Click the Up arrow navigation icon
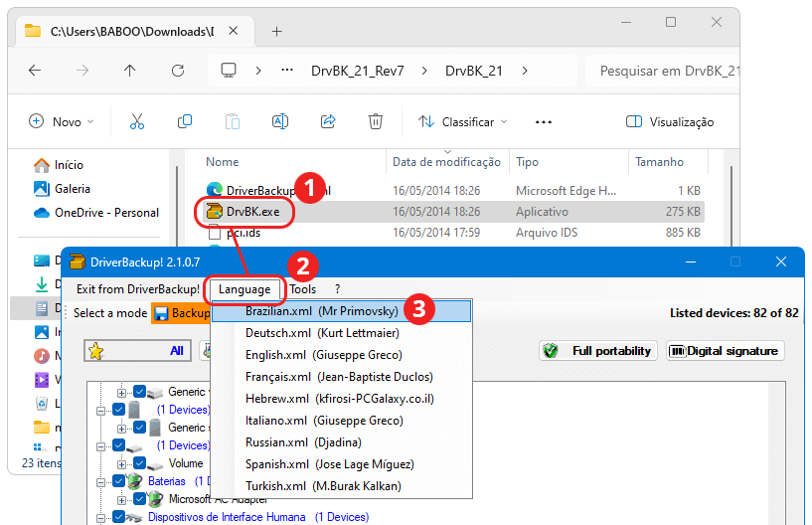Viewport: 812px width, 525px height. [129, 71]
